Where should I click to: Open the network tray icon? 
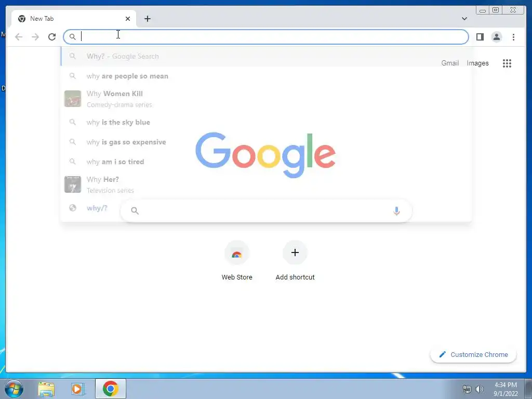pyautogui.click(x=467, y=389)
